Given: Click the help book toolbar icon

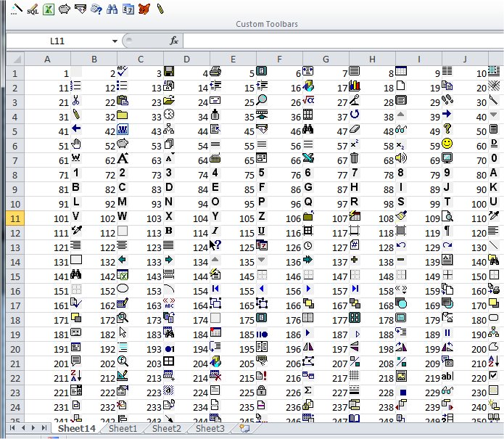Looking at the screenshot, I should (96, 9).
